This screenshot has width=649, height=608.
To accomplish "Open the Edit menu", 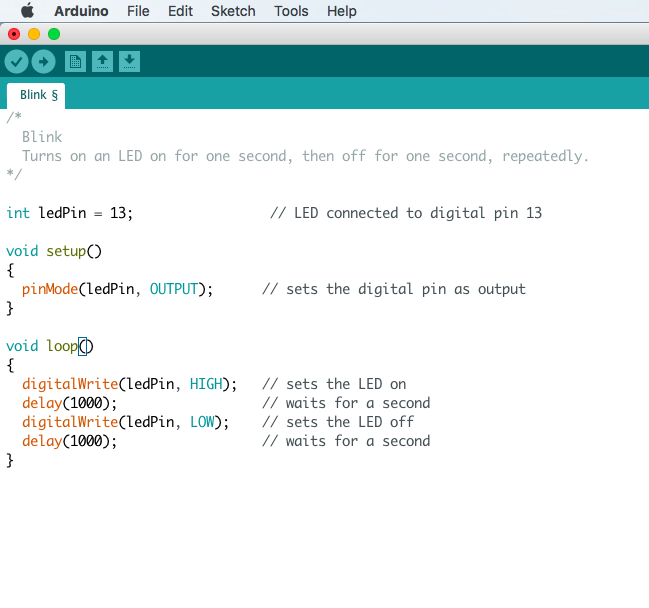I will (x=180, y=11).
